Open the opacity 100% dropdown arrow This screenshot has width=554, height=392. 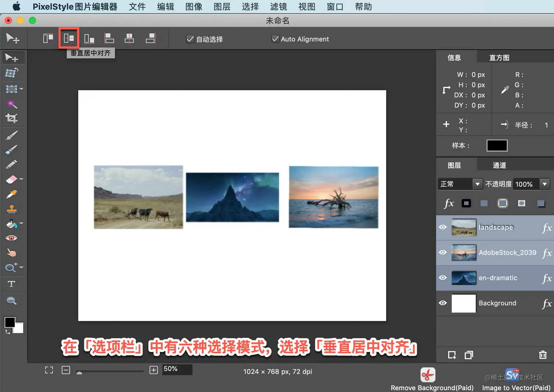click(x=544, y=184)
